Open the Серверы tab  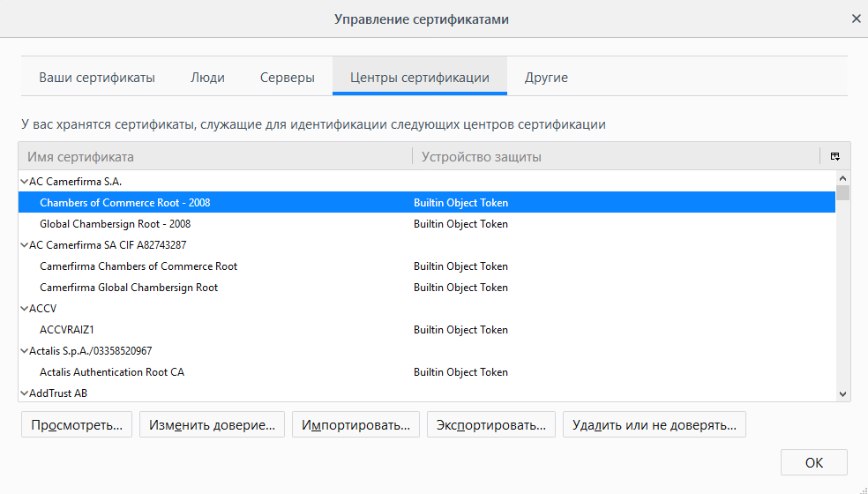point(288,77)
